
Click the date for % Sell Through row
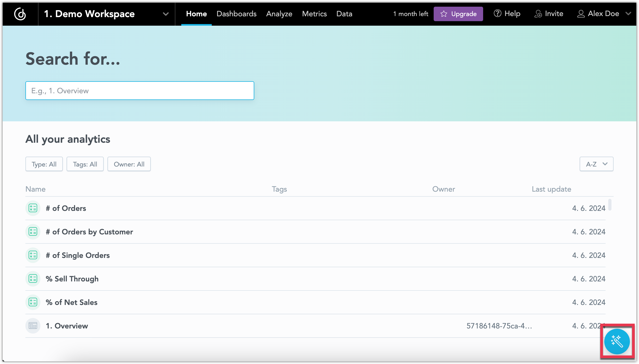point(589,279)
